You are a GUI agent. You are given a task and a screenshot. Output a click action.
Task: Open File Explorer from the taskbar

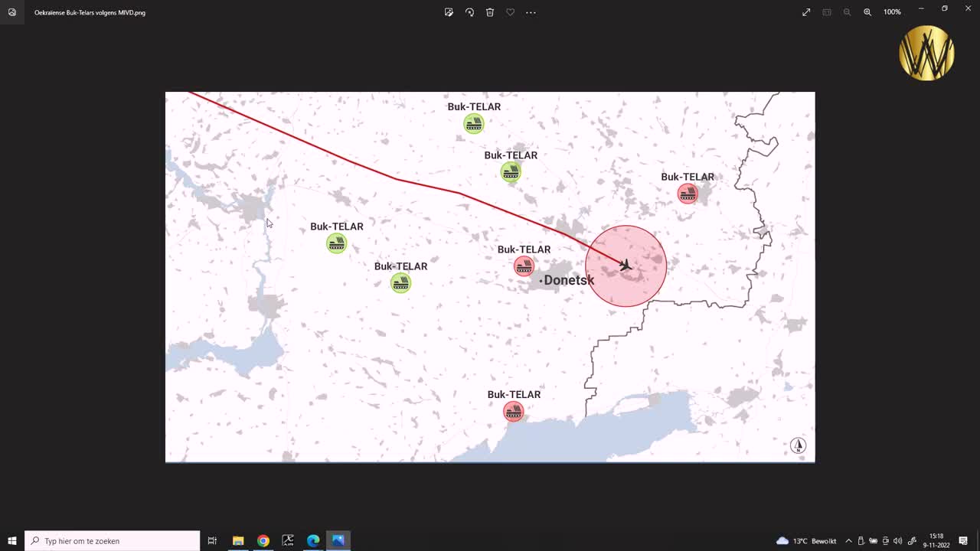(x=238, y=541)
